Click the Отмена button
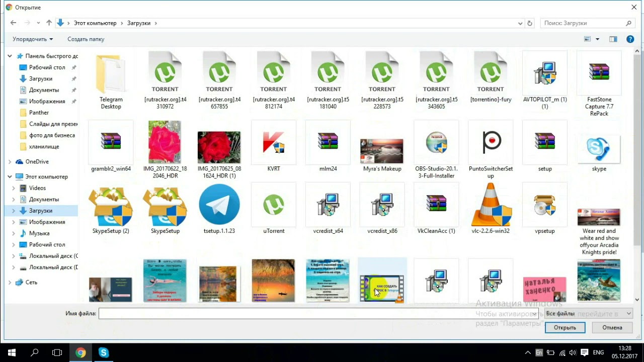Screen dimensions: 644x362 click(x=612, y=327)
